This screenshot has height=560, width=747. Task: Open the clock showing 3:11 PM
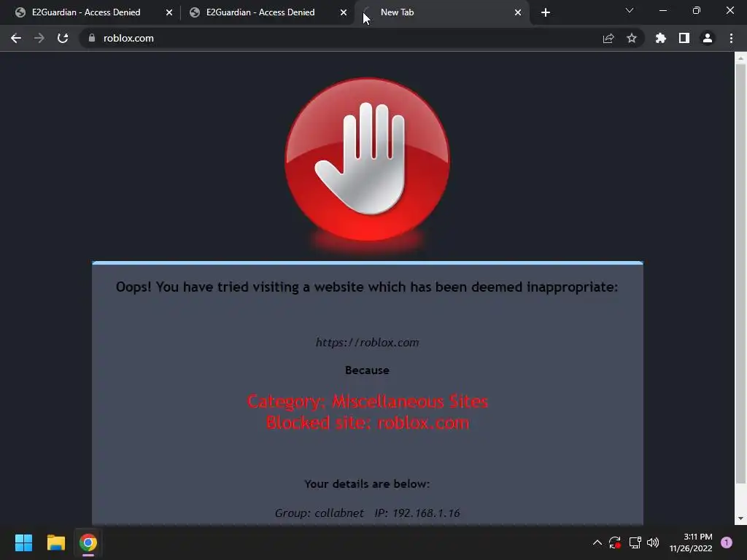click(691, 542)
